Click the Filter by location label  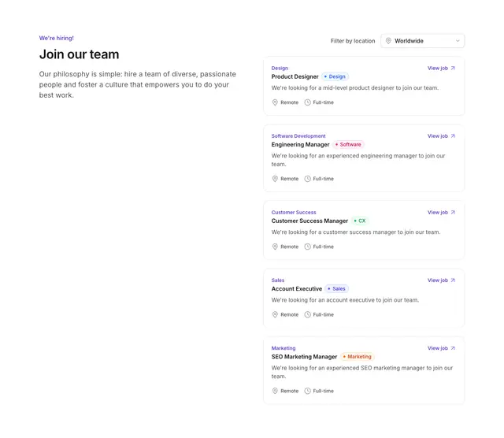point(353,41)
